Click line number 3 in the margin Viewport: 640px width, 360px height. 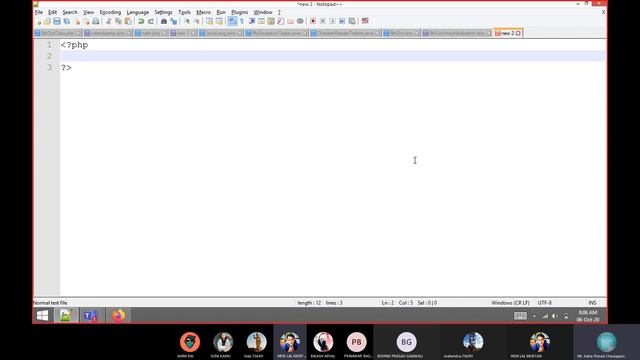pos(49,67)
